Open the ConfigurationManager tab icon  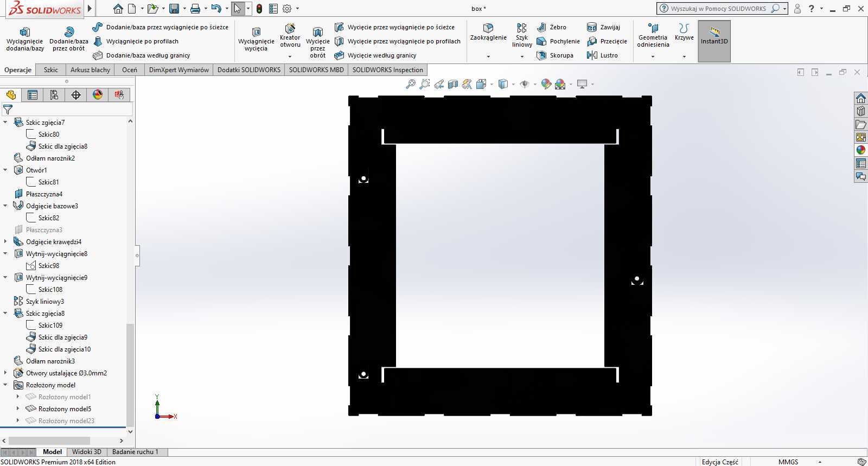(x=54, y=95)
